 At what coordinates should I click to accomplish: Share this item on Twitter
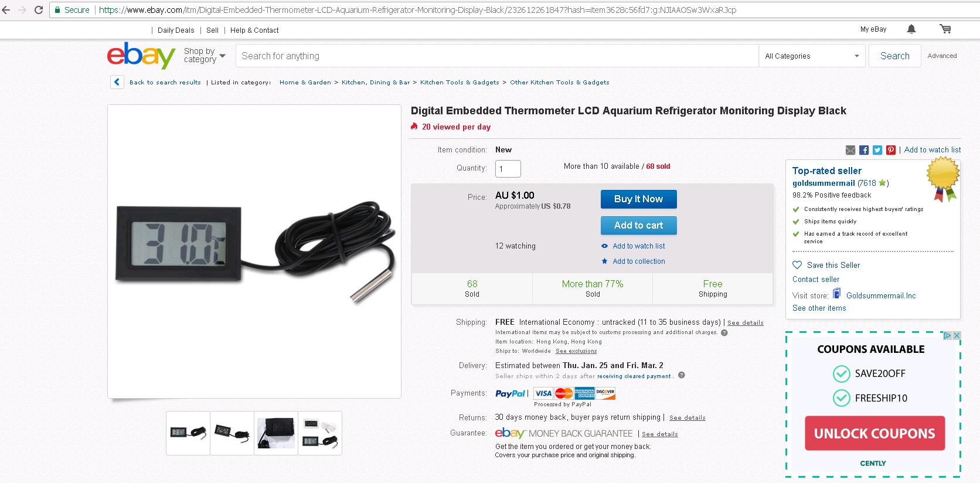pyautogui.click(x=877, y=150)
